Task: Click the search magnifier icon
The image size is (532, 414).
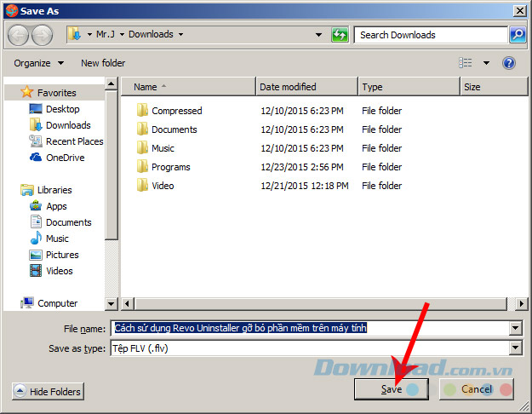Action: 517,35
